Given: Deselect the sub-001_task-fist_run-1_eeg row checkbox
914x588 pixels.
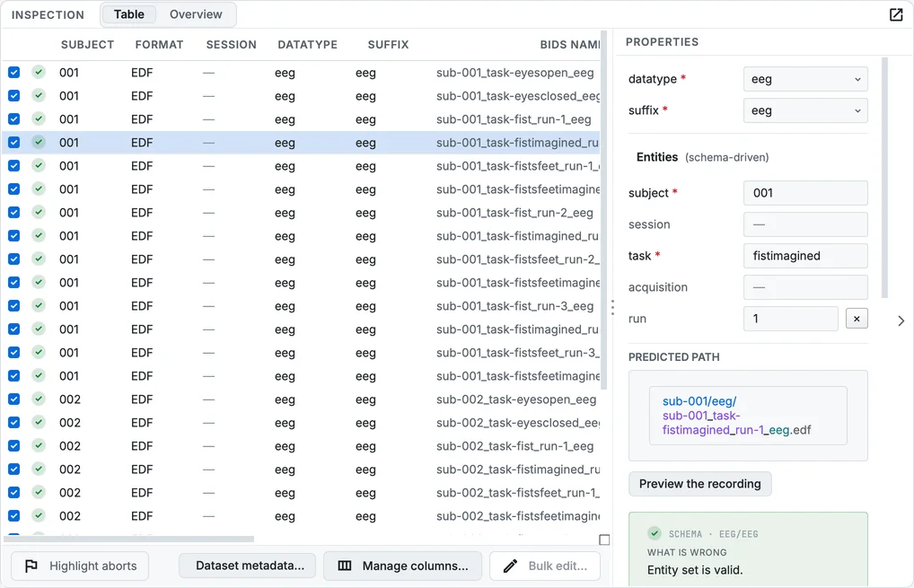Looking at the screenshot, I should 14,118.
